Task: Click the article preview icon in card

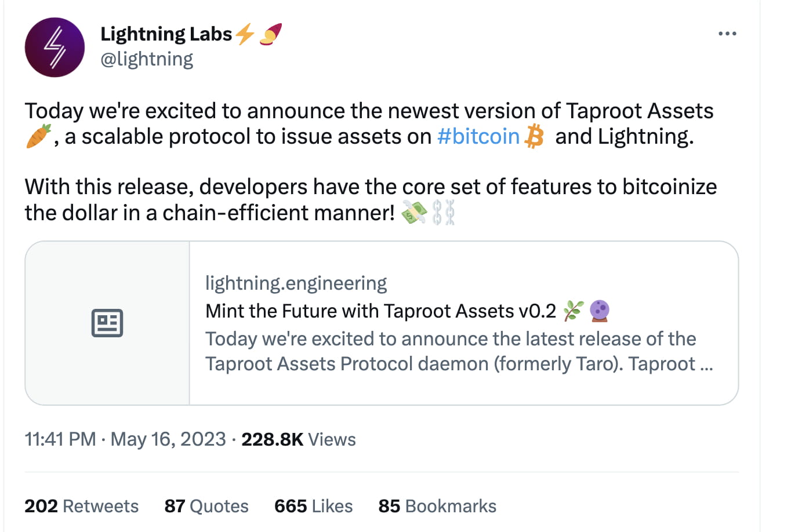Action: [107, 323]
